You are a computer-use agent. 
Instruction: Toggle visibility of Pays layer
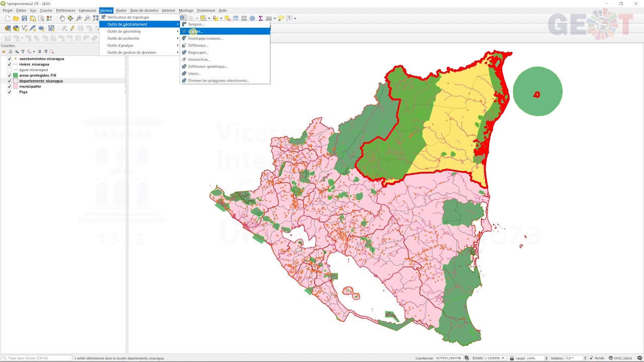pos(9,92)
